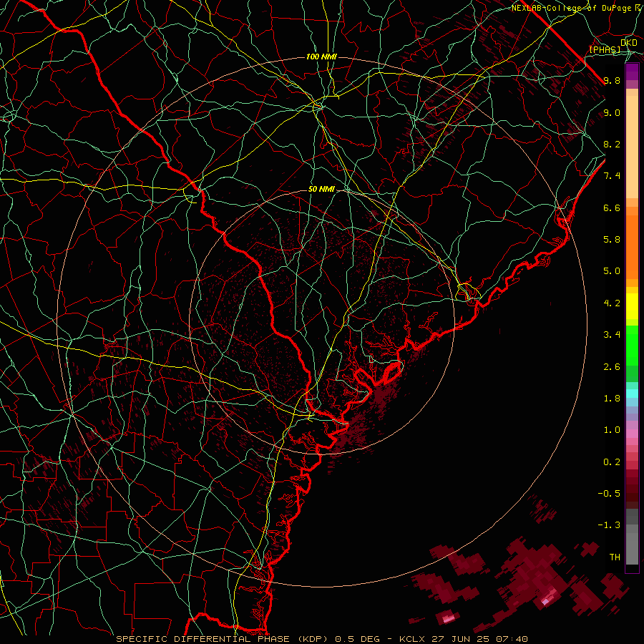Select the 9.0 legend value
This screenshot has height=644, width=644.
click(x=612, y=112)
